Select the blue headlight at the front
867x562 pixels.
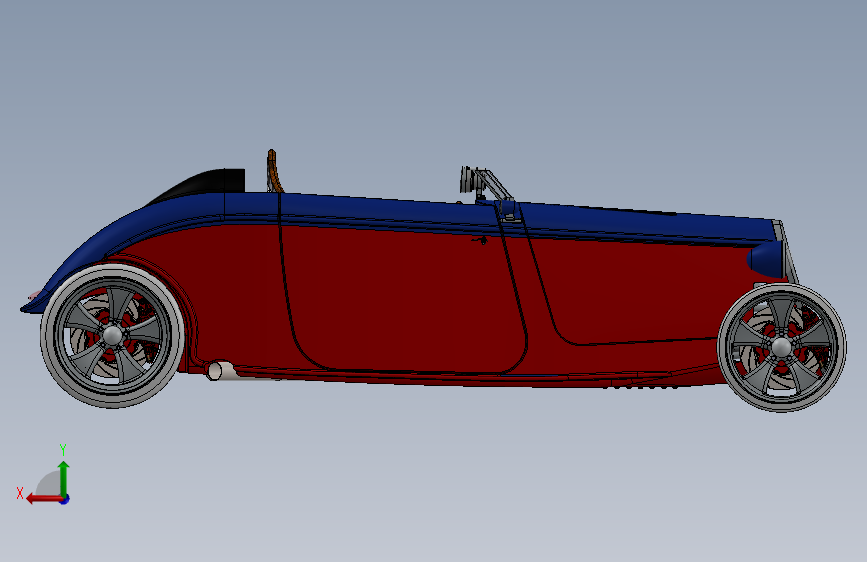(x=765, y=259)
